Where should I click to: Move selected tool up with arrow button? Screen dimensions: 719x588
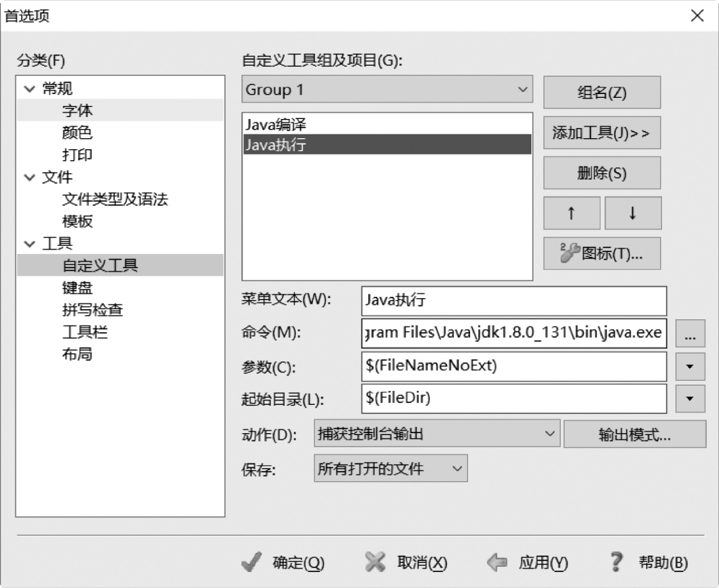(x=572, y=213)
